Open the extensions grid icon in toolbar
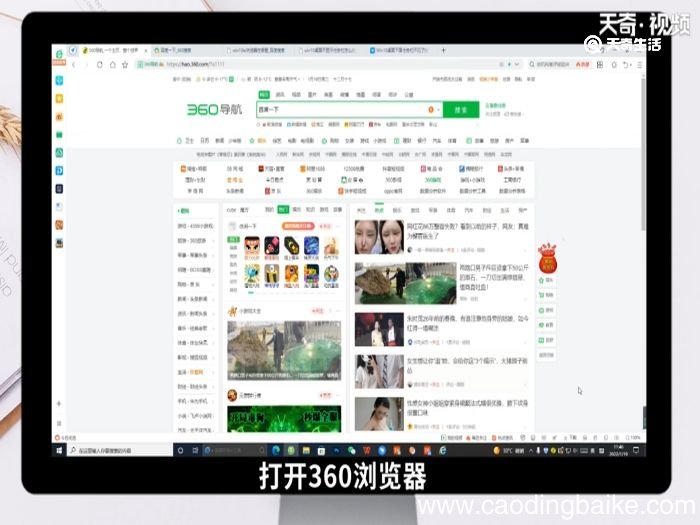 pyautogui.click(x=600, y=65)
